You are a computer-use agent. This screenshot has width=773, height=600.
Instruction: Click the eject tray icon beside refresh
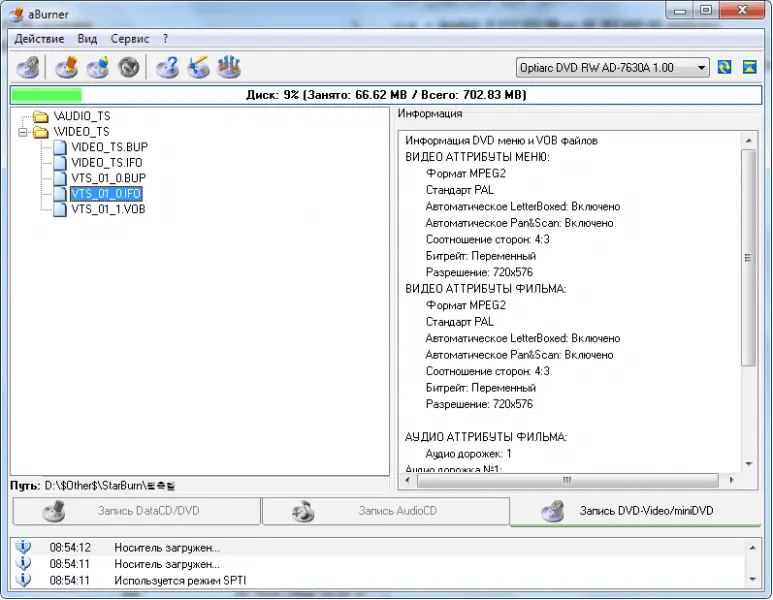750,68
